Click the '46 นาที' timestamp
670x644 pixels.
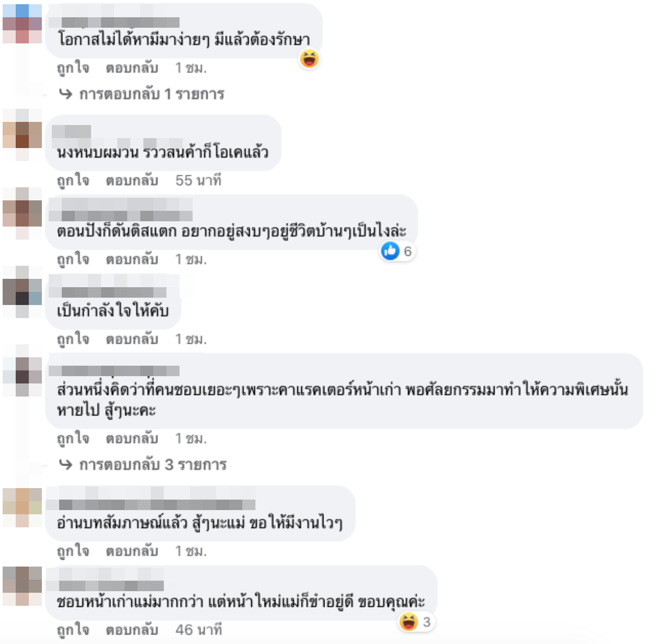198,629
